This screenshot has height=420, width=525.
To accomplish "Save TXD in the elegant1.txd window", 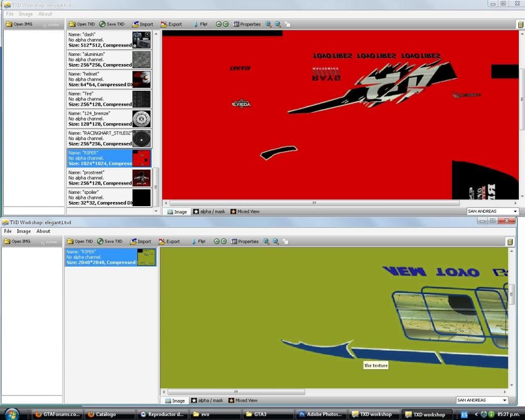I will point(110,241).
